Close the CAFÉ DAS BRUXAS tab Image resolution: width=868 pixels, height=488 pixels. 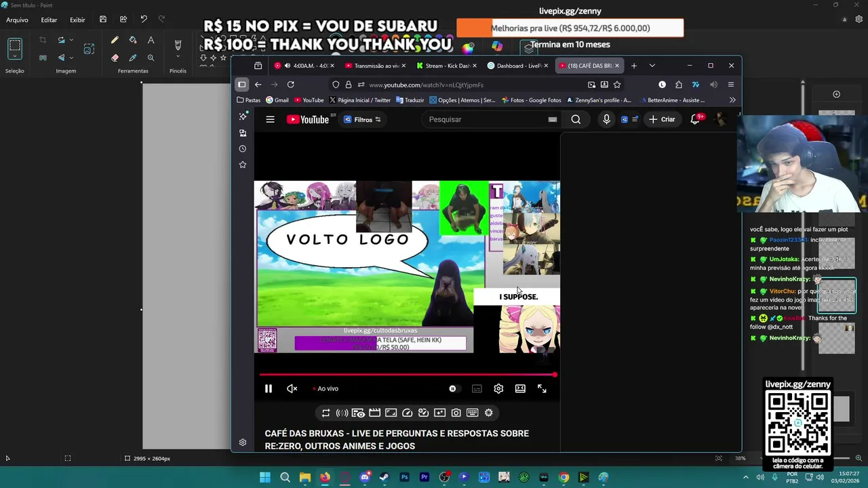point(617,66)
